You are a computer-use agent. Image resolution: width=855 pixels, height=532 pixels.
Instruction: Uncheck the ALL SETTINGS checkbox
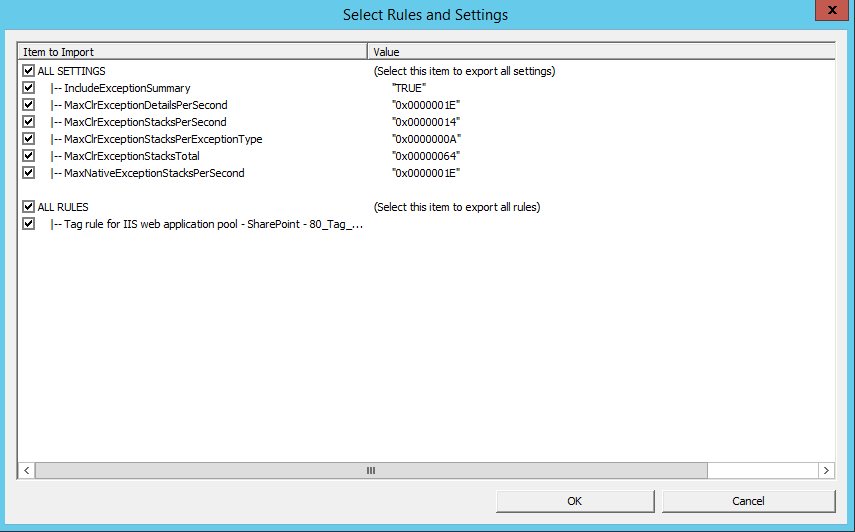tap(29, 71)
